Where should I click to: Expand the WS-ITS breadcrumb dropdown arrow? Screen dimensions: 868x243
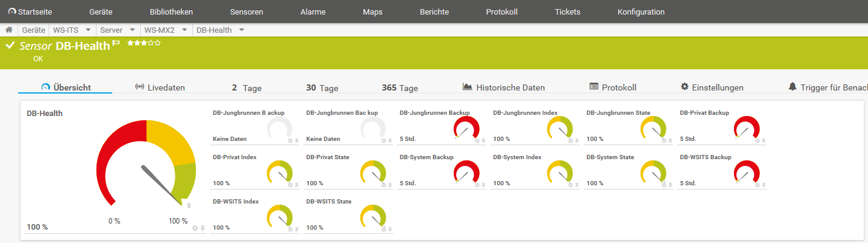point(88,30)
